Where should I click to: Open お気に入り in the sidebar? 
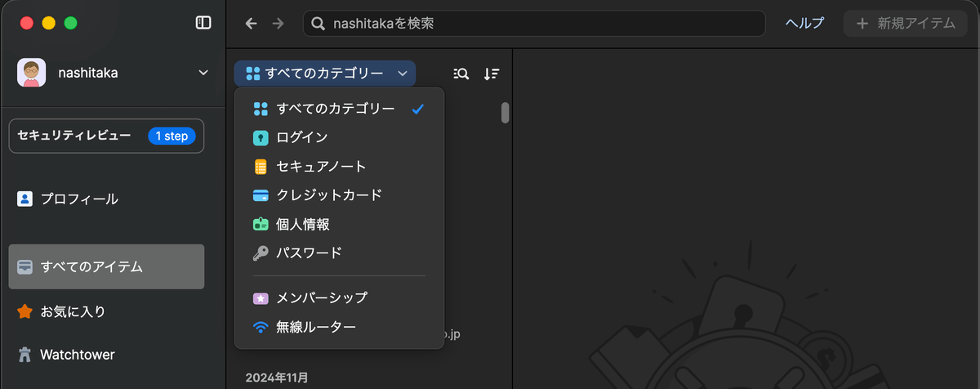click(x=106, y=311)
